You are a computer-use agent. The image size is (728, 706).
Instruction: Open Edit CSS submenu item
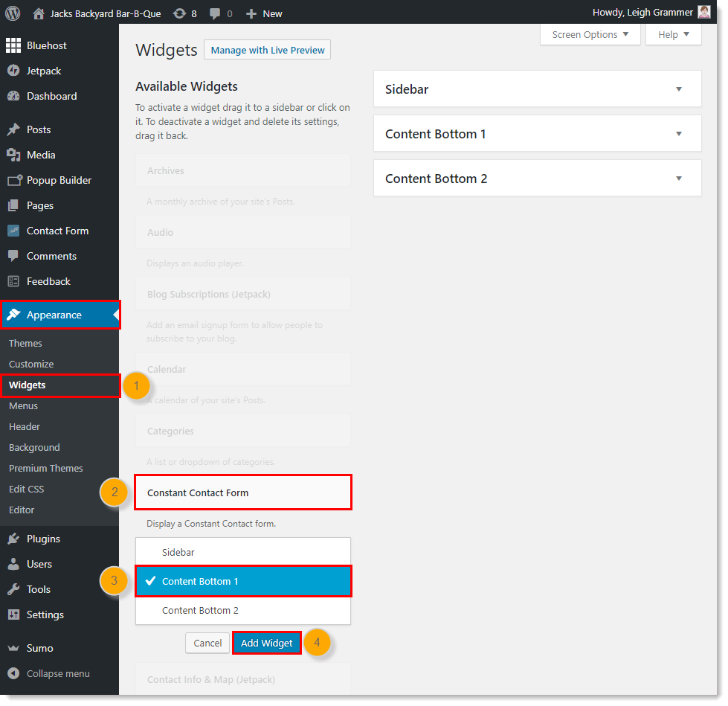[x=26, y=489]
